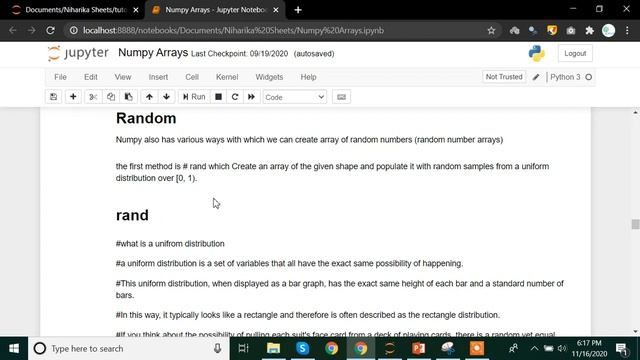Move the selected cell up
The width and height of the screenshot is (640, 360).
pyautogui.click(x=149, y=97)
